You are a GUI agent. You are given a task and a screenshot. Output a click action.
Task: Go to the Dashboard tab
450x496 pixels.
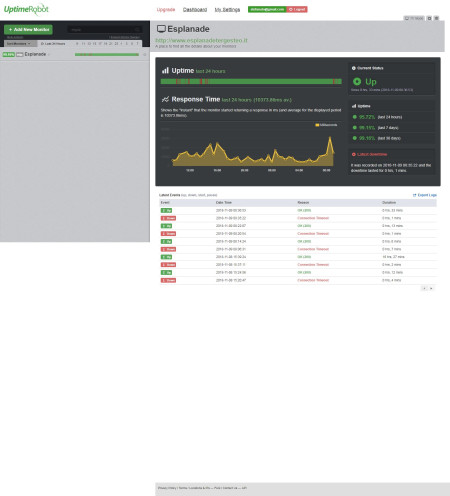click(195, 10)
